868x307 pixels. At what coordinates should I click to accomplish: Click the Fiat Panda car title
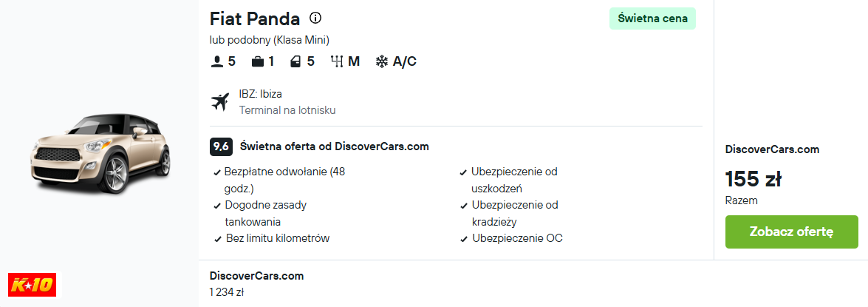click(255, 18)
